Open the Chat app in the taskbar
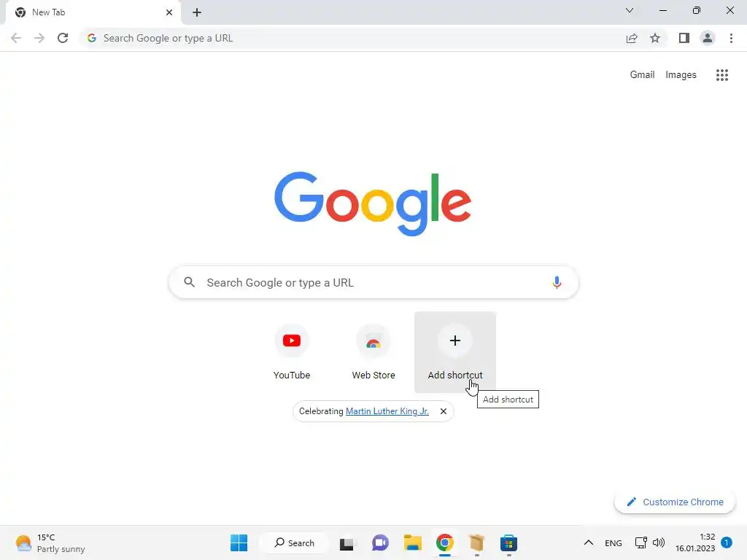The image size is (747, 560). pyautogui.click(x=380, y=542)
